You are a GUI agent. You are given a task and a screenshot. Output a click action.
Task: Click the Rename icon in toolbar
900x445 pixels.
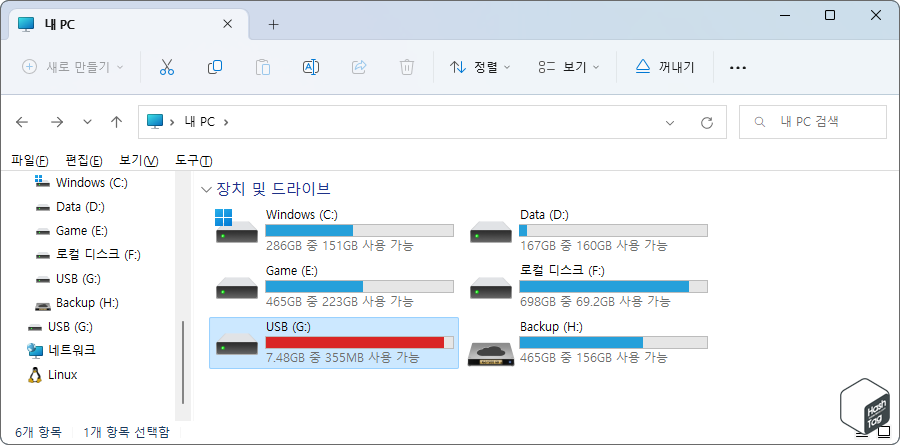[x=311, y=67]
